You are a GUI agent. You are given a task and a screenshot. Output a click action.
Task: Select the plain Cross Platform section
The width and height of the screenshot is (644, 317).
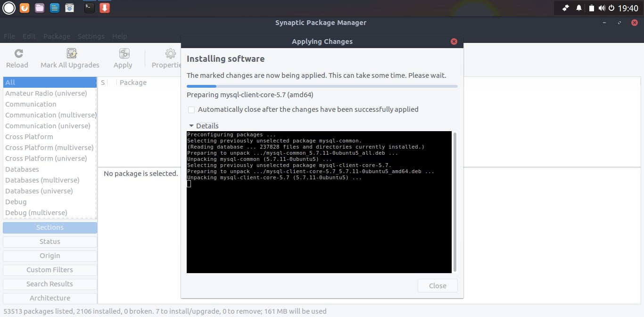pos(50,137)
